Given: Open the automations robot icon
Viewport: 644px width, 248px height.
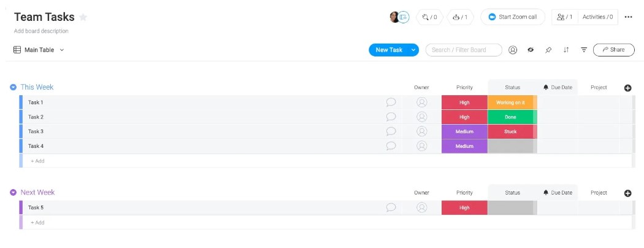Looking at the screenshot, I should coord(460,17).
